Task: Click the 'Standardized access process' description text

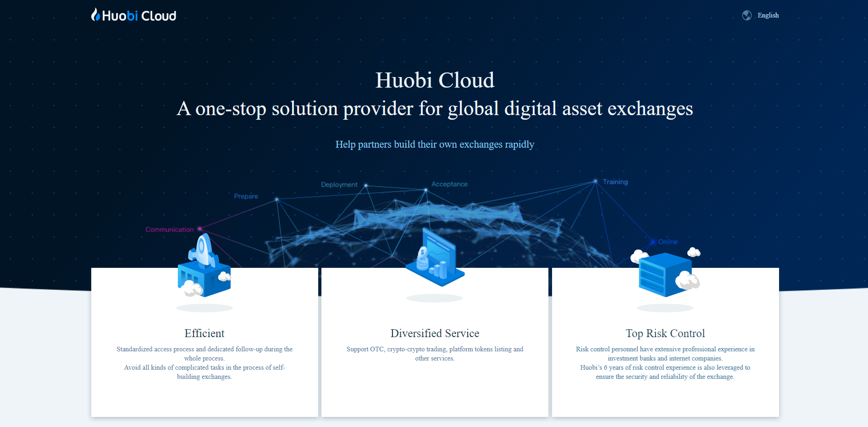Action: pos(205,354)
